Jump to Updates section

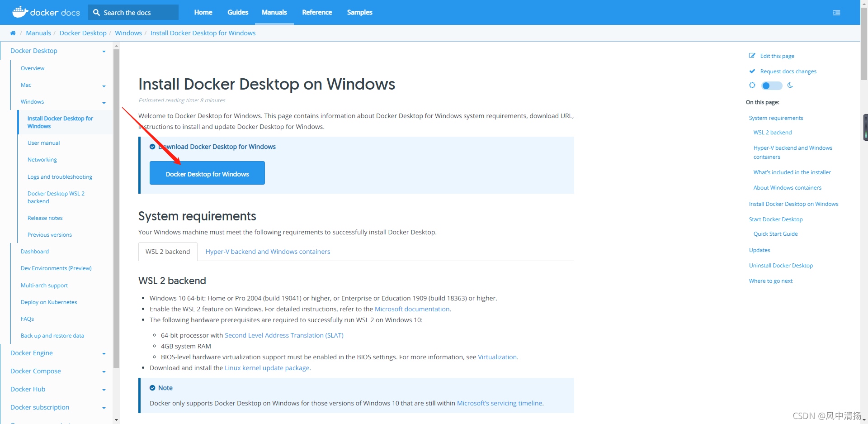pyautogui.click(x=759, y=250)
